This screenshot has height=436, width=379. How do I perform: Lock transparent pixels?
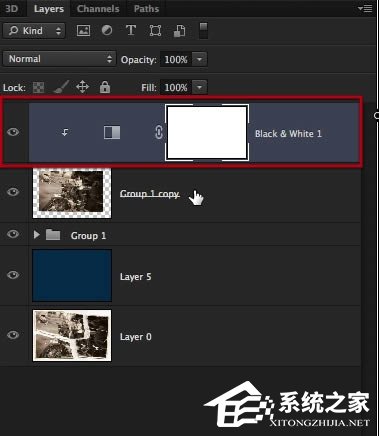coord(38,88)
